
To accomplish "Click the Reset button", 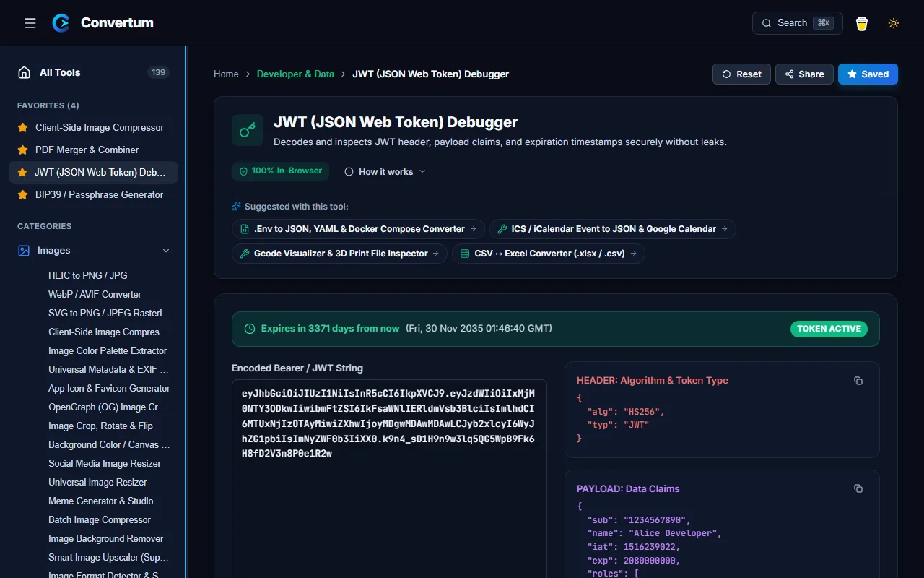I will (x=741, y=74).
